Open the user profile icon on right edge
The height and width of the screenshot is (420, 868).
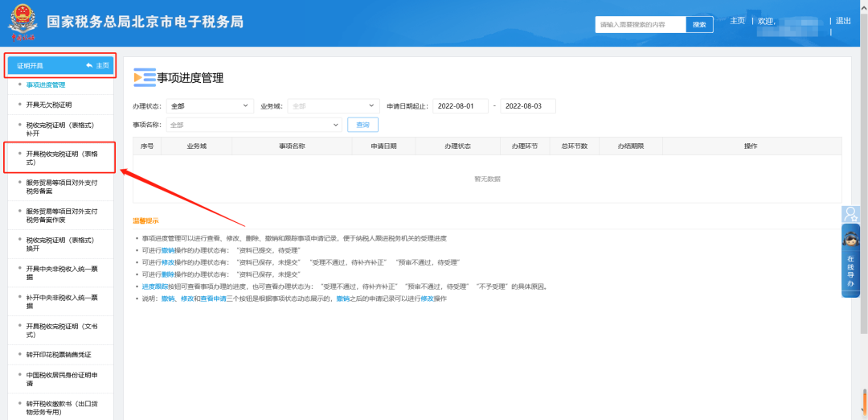click(850, 214)
